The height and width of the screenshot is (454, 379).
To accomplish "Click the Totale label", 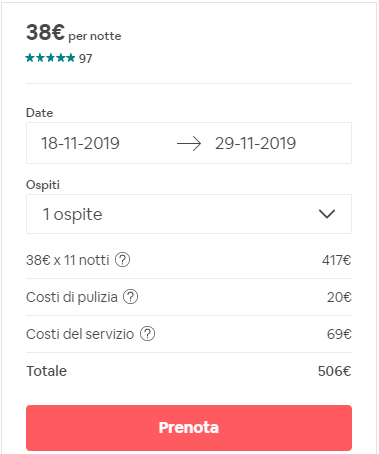I will (47, 371).
